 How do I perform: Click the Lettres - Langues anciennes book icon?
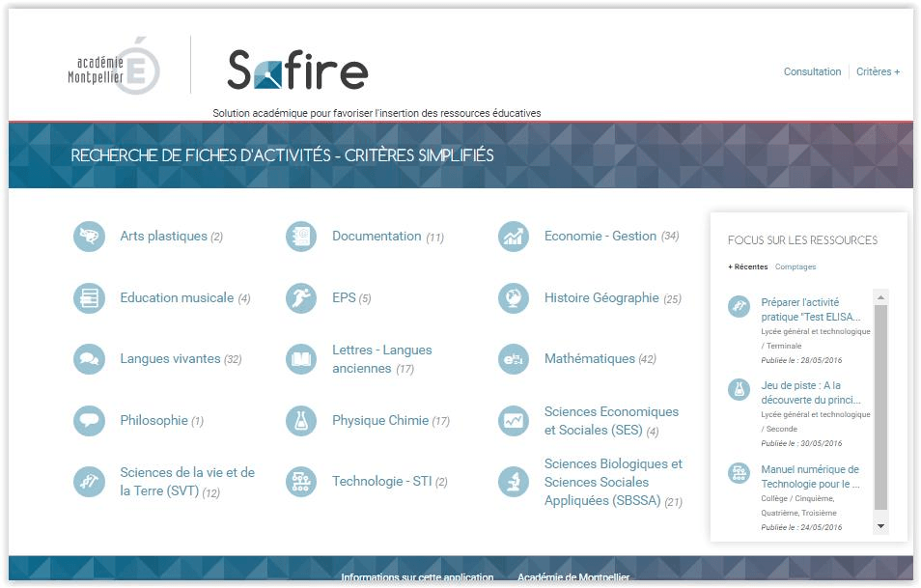[301, 359]
